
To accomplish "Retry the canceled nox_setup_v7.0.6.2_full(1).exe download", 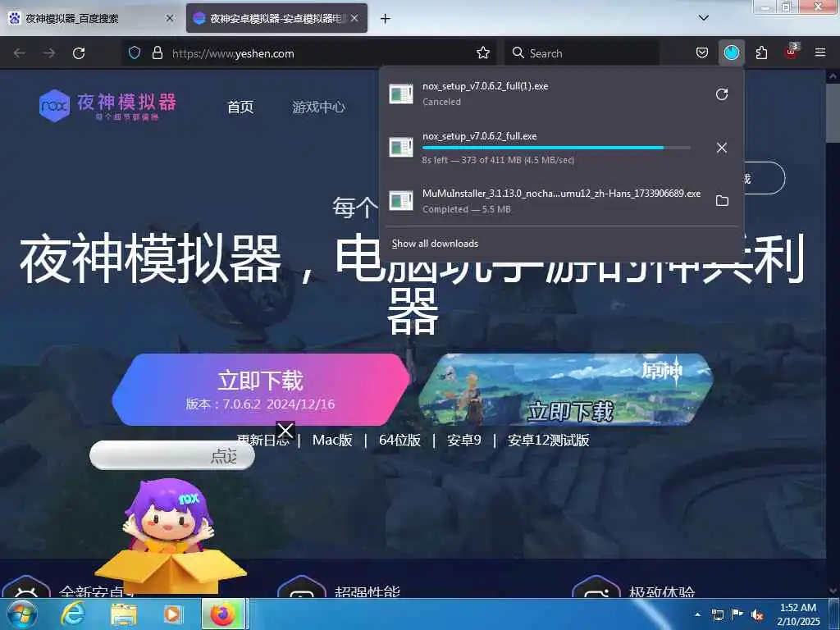I will pyautogui.click(x=722, y=94).
